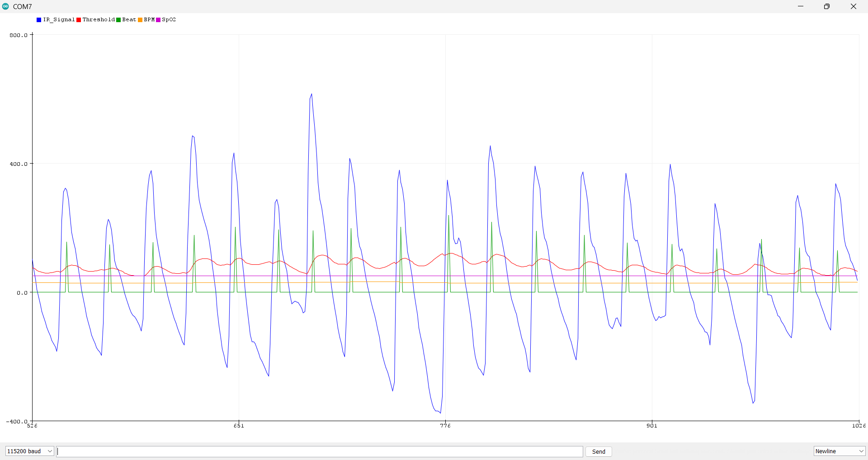Click the serial message input field

tap(316, 451)
